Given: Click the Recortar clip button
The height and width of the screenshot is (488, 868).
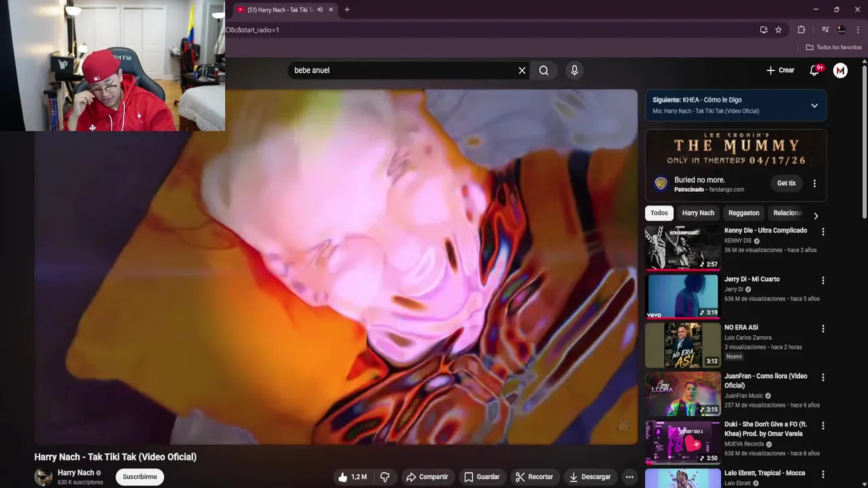Looking at the screenshot, I should click(534, 477).
